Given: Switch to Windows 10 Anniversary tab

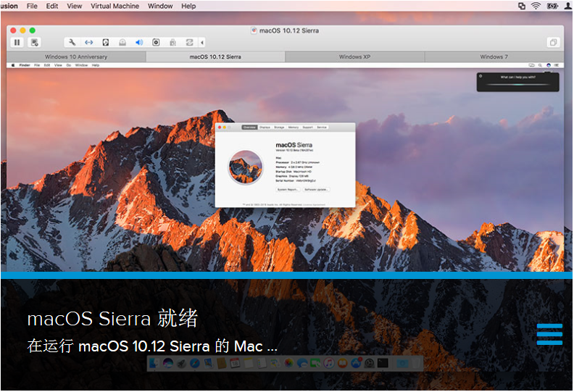Looking at the screenshot, I should (x=76, y=57).
